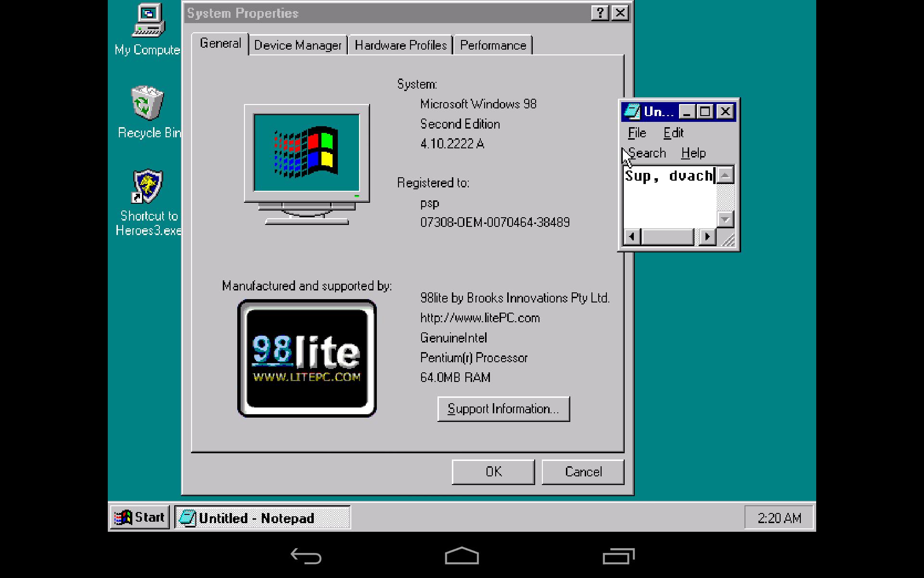Click the "Registered to:" label
This screenshot has width=924, height=578.
433,183
